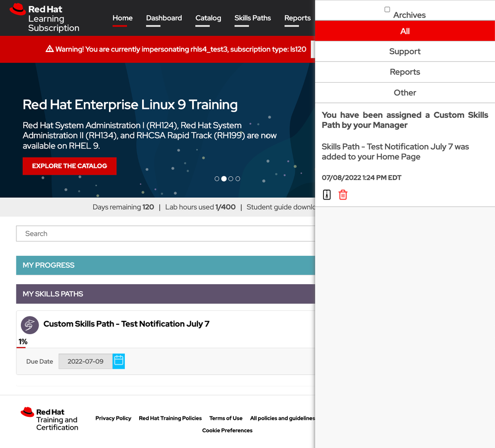495x448 pixels.
Task: Enable the Archives checkbox
Action: tap(387, 9)
